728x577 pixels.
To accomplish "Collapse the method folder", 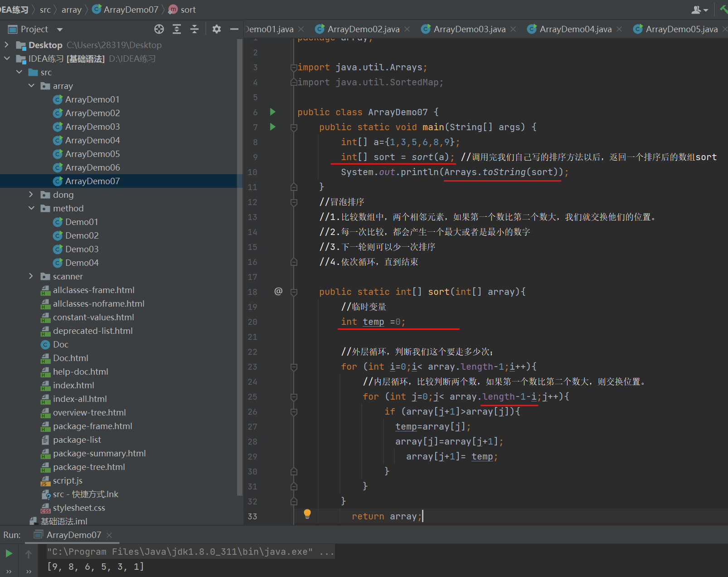I will pyautogui.click(x=31, y=208).
